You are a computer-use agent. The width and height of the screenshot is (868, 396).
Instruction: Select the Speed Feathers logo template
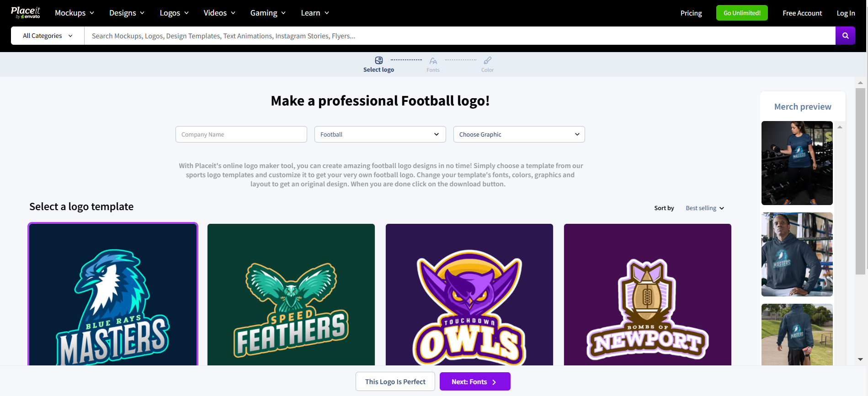pyautogui.click(x=291, y=295)
